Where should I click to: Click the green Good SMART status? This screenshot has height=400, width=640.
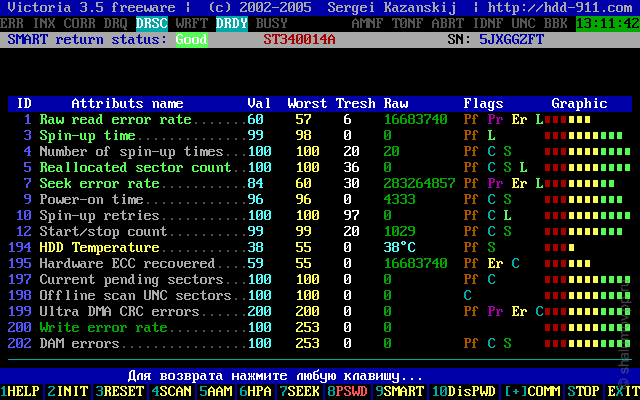(x=192, y=40)
